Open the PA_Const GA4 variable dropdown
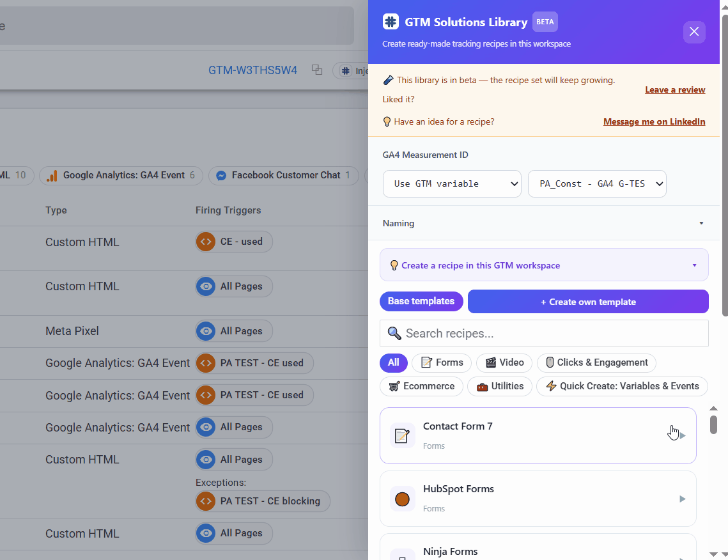Screen dimensions: 728x560 click(x=597, y=184)
